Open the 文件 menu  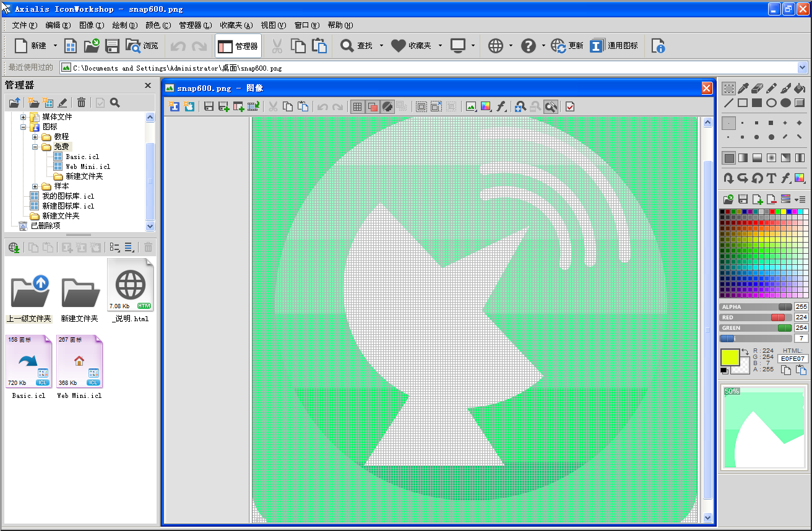[x=25, y=25]
